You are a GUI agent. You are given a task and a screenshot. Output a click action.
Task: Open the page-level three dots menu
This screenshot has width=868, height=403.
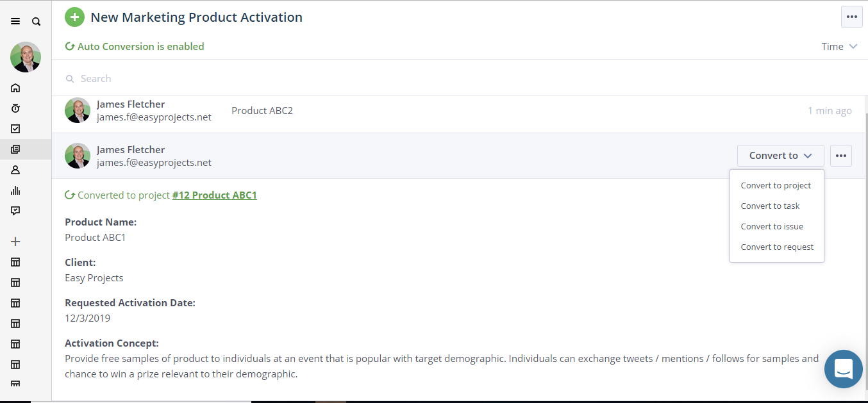pyautogui.click(x=851, y=17)
